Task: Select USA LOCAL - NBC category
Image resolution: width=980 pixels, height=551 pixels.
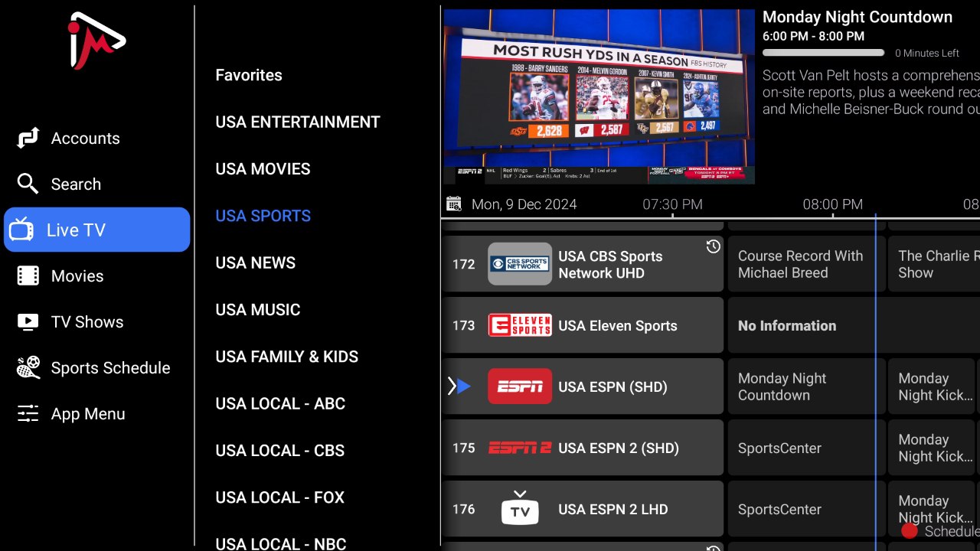Action: (x=280, y=543)
